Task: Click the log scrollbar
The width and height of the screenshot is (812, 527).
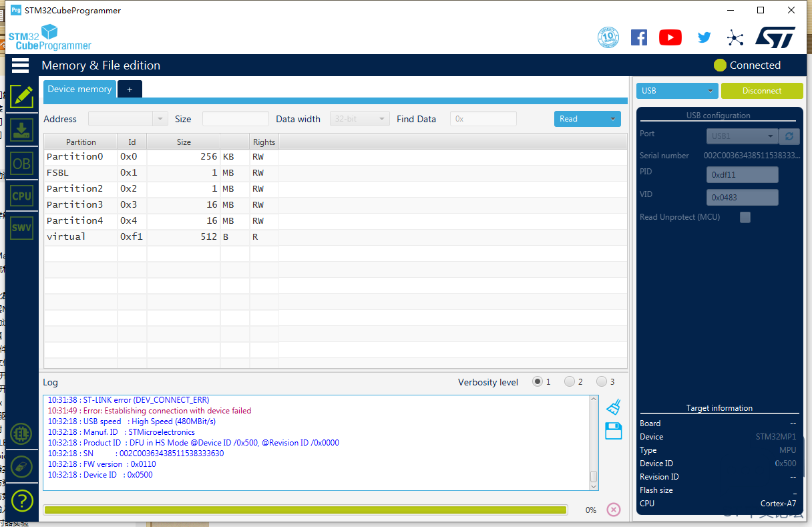Action: 594,443
